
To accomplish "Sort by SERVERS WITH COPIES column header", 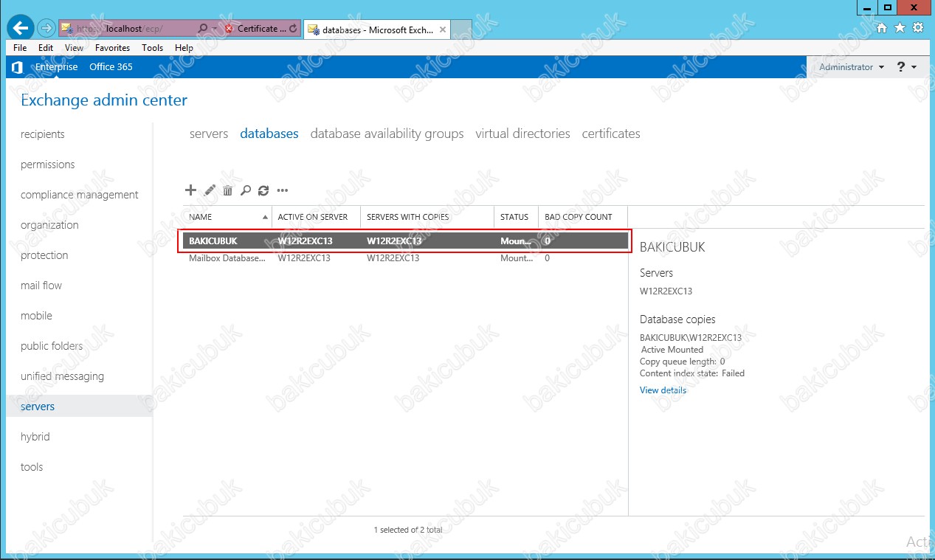I will (427, 217).
